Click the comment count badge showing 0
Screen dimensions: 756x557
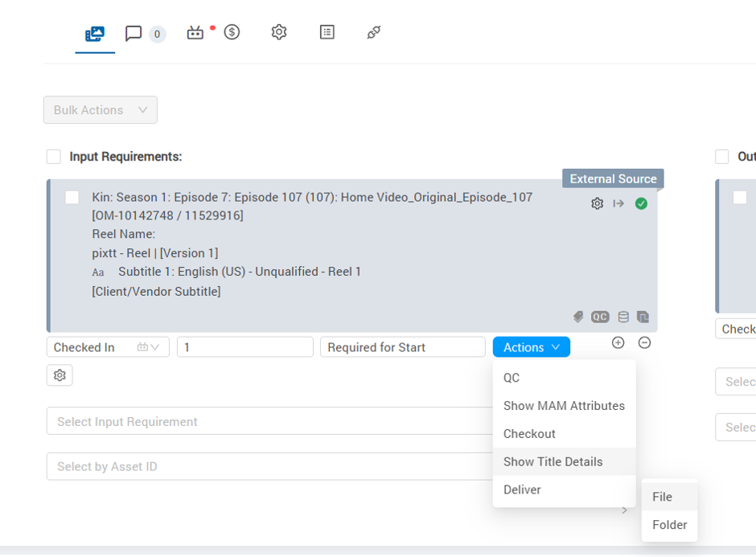click(x=157, y=35)
